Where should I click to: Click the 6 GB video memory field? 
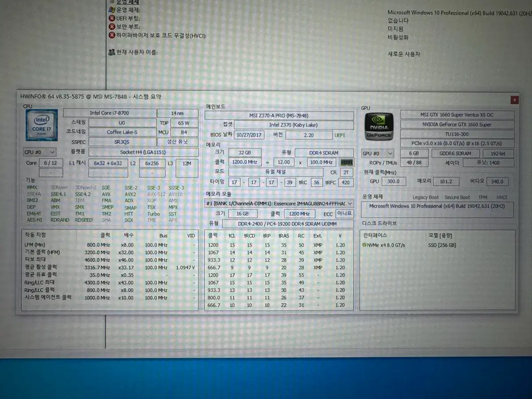coord(414,154)
